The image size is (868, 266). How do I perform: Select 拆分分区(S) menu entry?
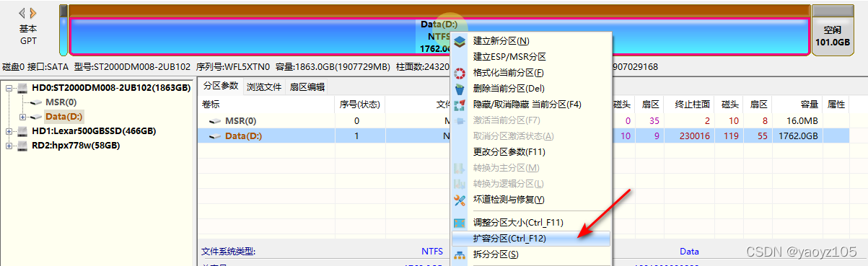pos(530,254)
